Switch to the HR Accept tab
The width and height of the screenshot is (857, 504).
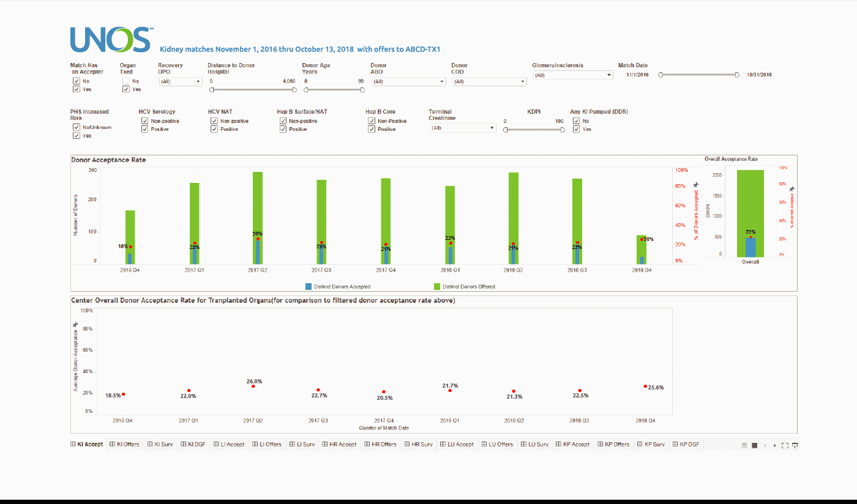coord(339,445)
